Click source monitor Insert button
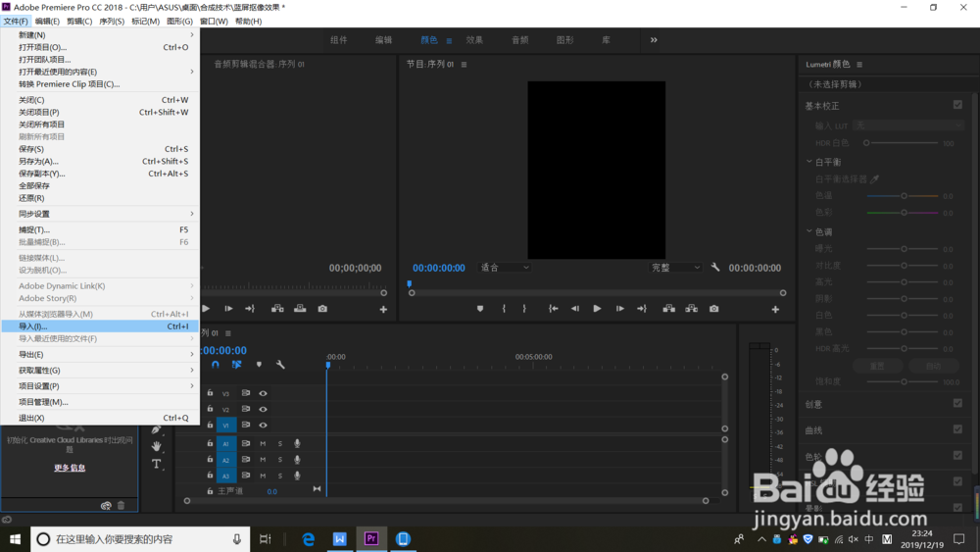 click(x=277, y=309)
